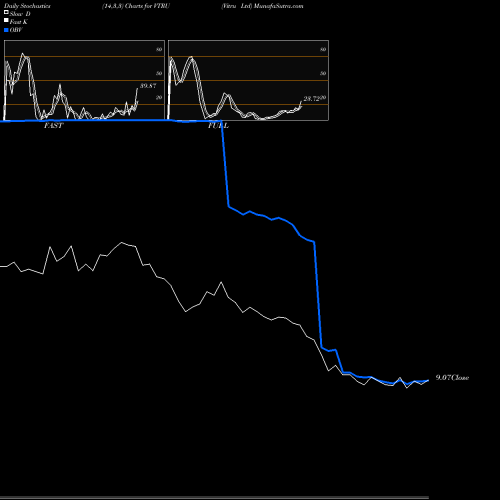Click the 39.87 value in FAST chart
The height and width of the screenshot is (500, 500).
[x=148, y=86]
